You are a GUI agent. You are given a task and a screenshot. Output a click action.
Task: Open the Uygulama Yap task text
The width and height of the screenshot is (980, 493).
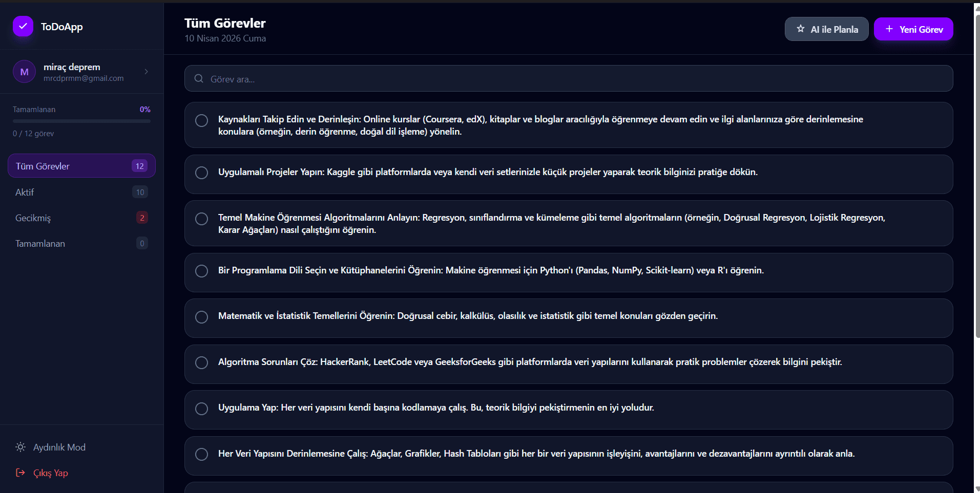436,408
